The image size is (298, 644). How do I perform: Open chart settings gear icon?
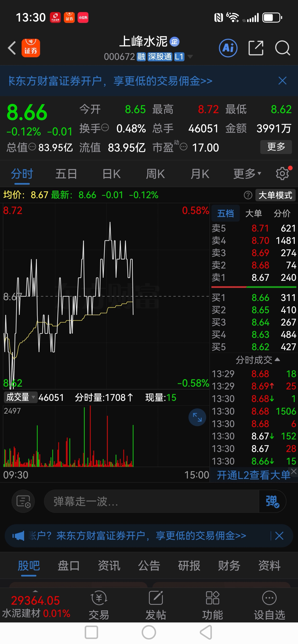(x=283, y=174)
